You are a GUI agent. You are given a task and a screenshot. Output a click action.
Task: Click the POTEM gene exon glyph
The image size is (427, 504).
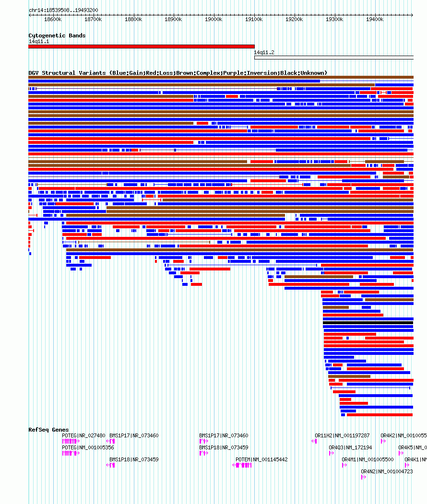pyautogui.click(x=242, y=465)
